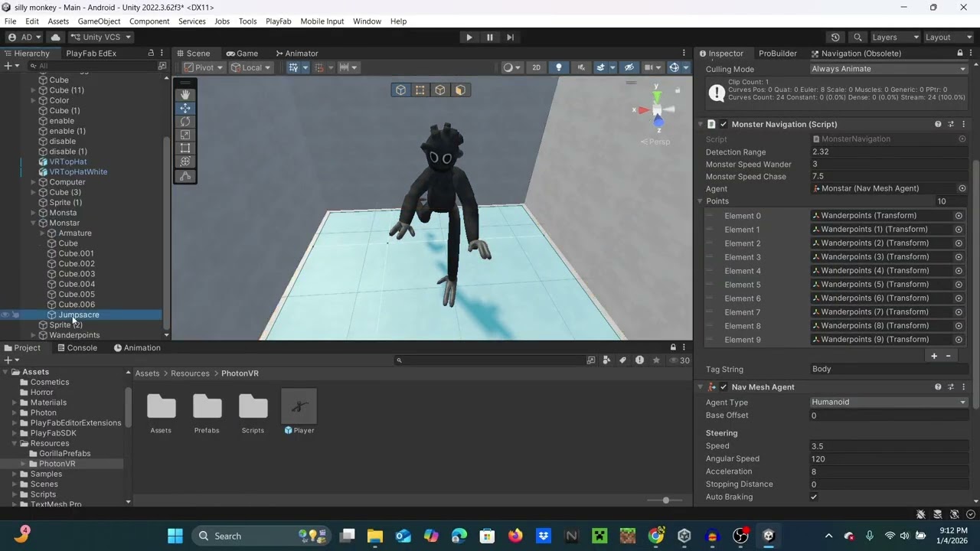Toggle visibility eye for Jumpsacre object
The width and height of the screenshot is (980, 551).
coord(5,315)
